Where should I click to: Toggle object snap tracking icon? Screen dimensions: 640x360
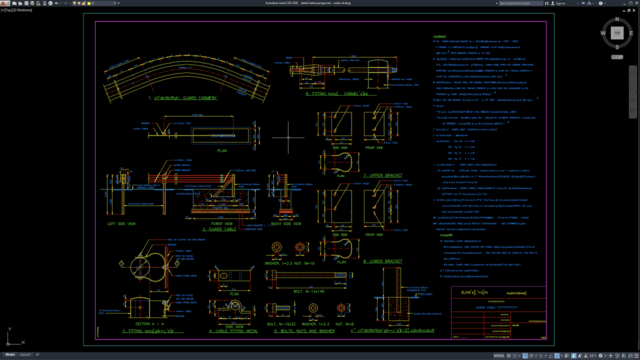click(550, 356)
